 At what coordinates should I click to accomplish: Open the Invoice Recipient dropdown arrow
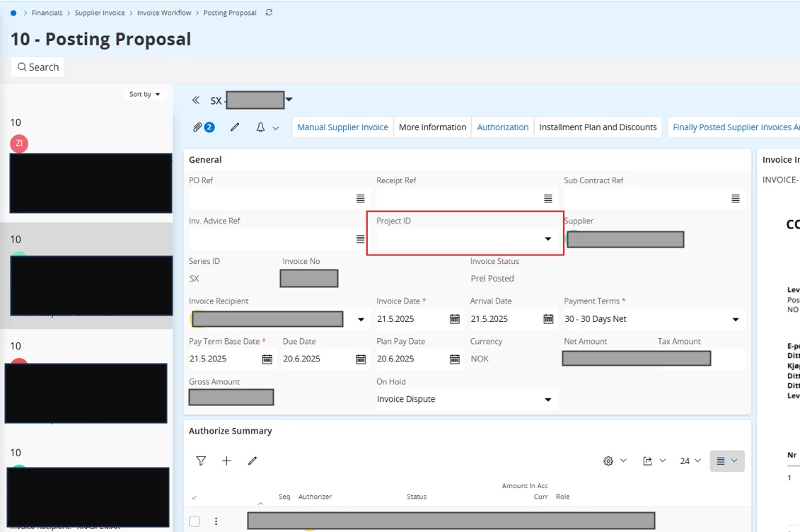click(x=361, y=319)
